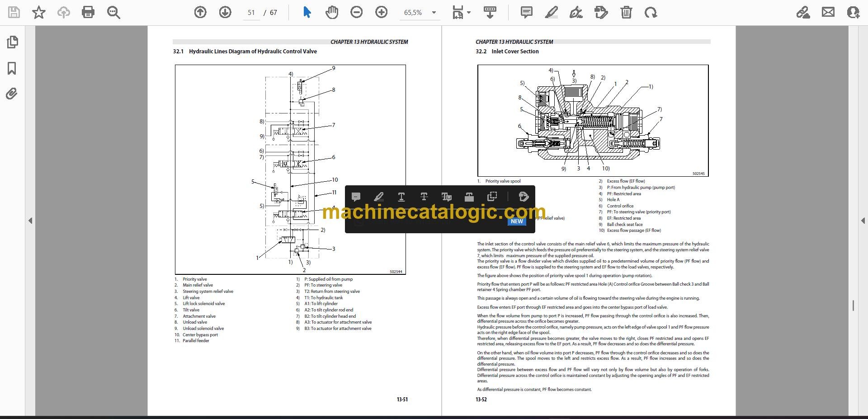The image size is (868, 419).
Task: Click page number label 13-52
Action: pyautogui.click(x=481, y=400)
